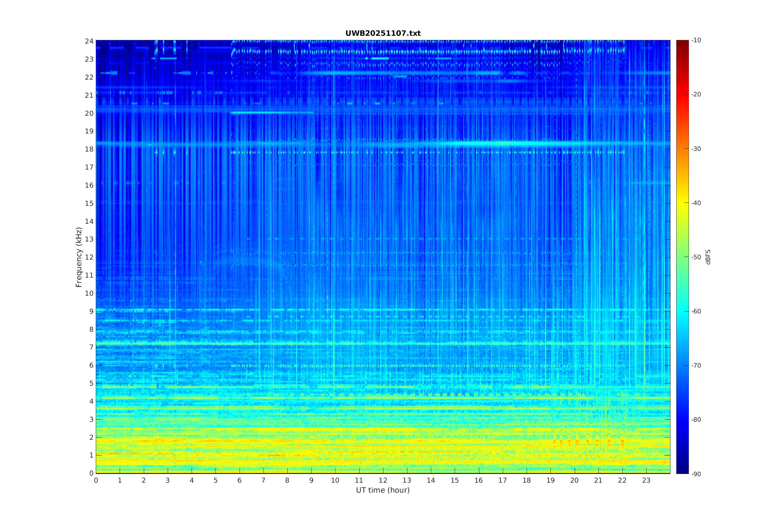Click the 0 tick label on the time axis
Image resolution: width=774 pixels, height=532 pixels.
(96, 480)
